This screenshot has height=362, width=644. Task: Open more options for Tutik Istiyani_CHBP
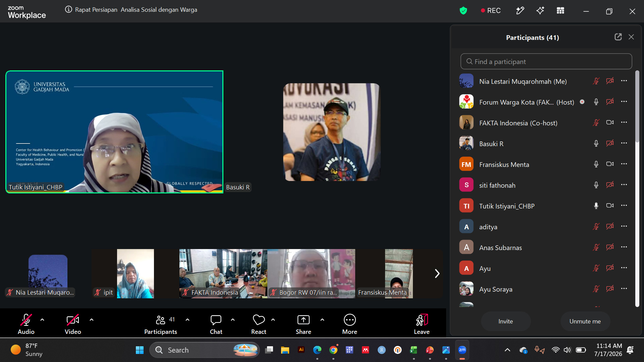pyautogui.click(x=624, y=205)
